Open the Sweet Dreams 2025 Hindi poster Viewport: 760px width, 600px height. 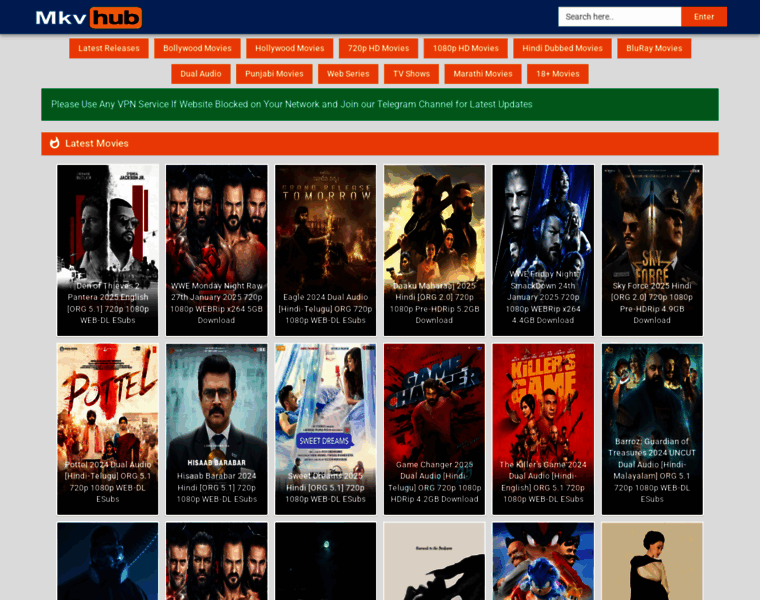tap(325, 429)
